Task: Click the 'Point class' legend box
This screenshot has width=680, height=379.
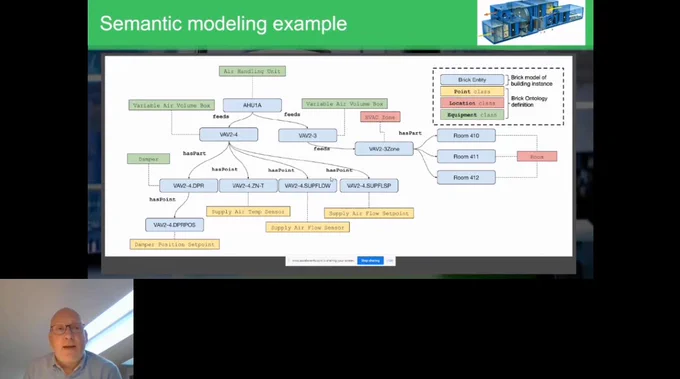Action: point(472,91)
